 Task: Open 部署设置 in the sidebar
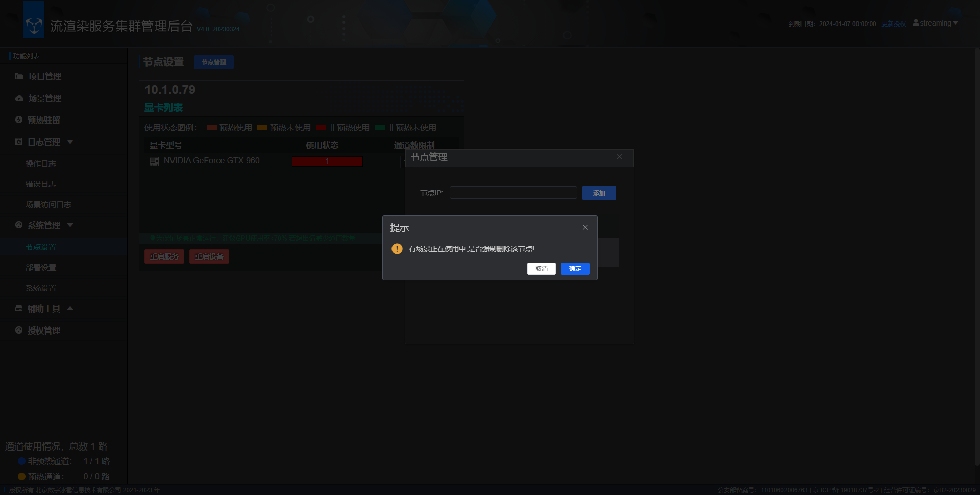click(41, 268)
